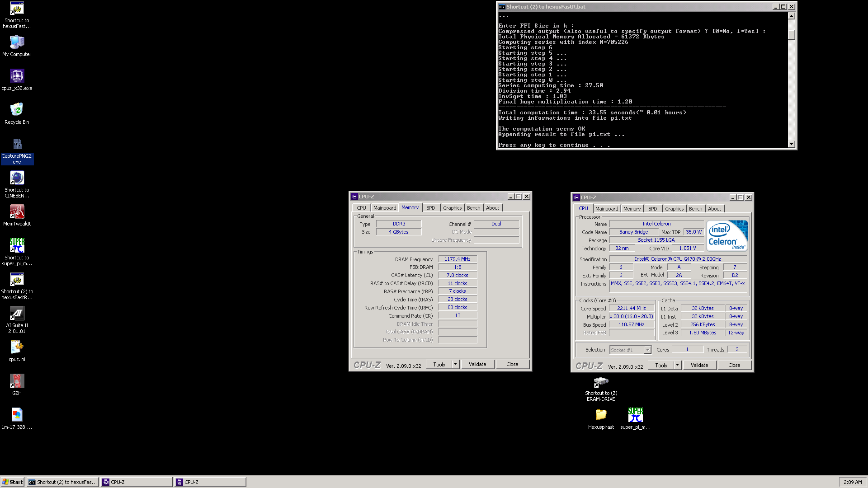This screenshot has height=488, width=868.
Task: Select Shortcut to CINEBENCH icon
Action: tap(17, 185)
